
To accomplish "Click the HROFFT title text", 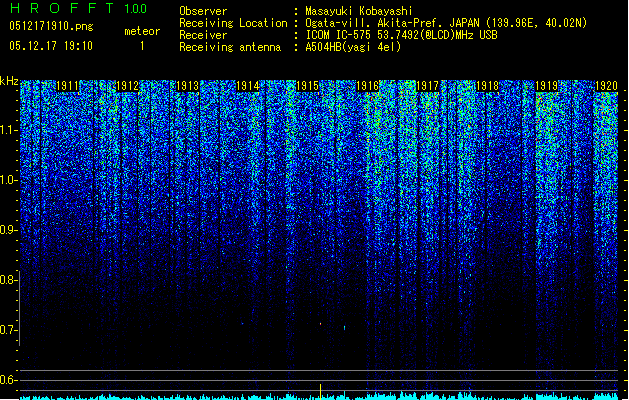I will (x=62, y=8).
